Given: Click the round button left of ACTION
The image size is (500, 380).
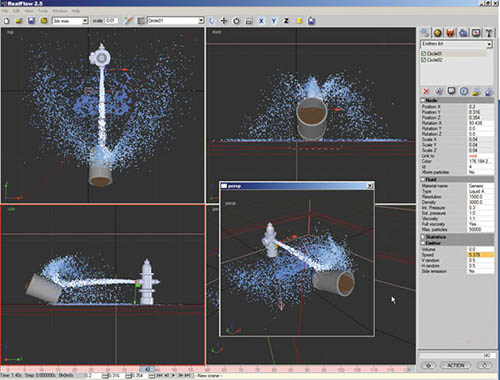Looking at the screenshot, I should click(x=428, y=365).
